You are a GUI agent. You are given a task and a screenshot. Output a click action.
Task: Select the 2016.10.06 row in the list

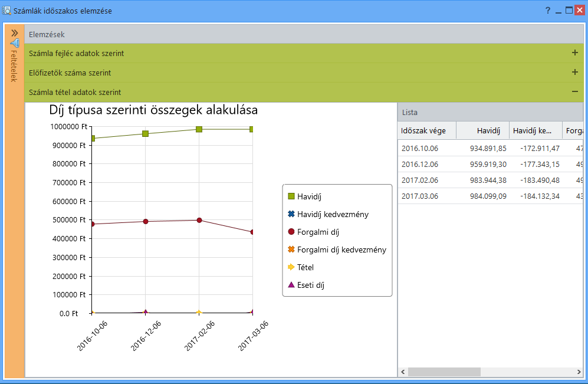pos(491,148)
